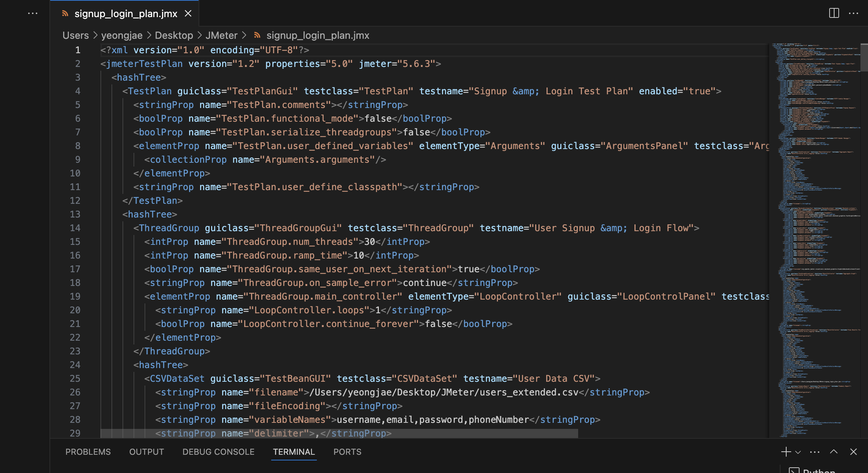Click the JMeter folder breadcrumb

[221, 35]
